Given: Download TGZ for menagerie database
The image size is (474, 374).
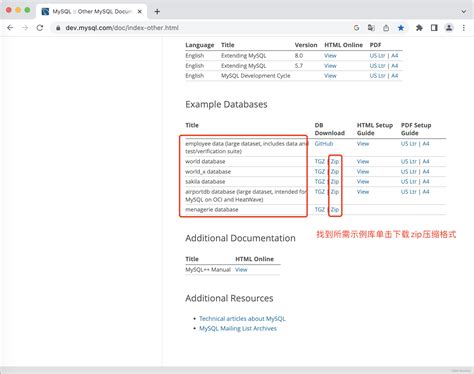Looking at the screenshot, I should (x=319, y=210).
